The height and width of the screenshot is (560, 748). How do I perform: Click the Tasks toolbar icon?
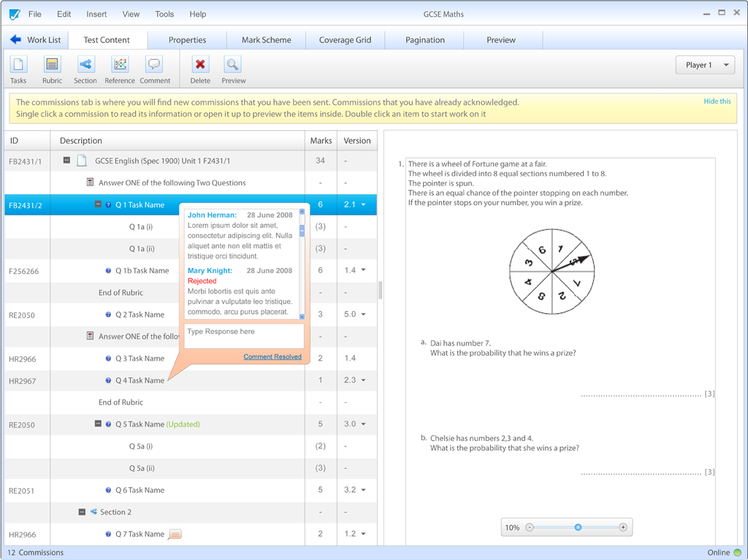[18, 65]
